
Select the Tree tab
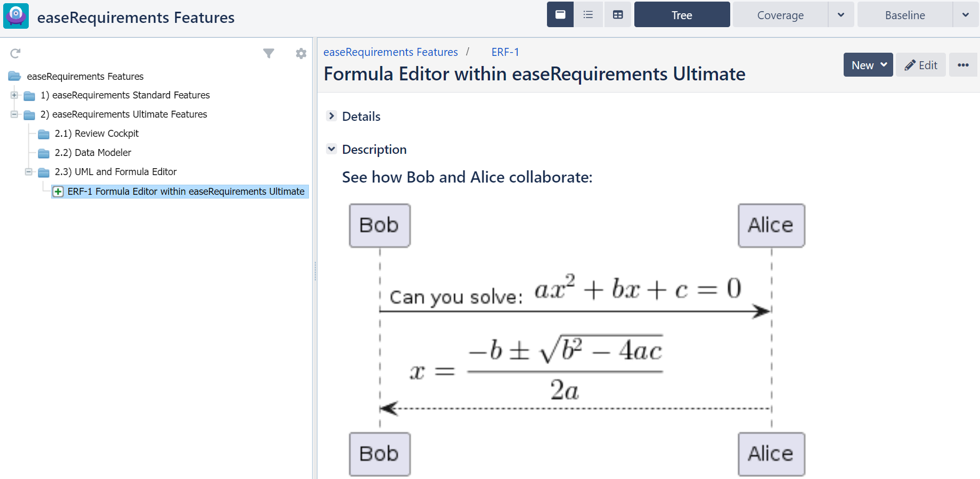coord(682,14)
